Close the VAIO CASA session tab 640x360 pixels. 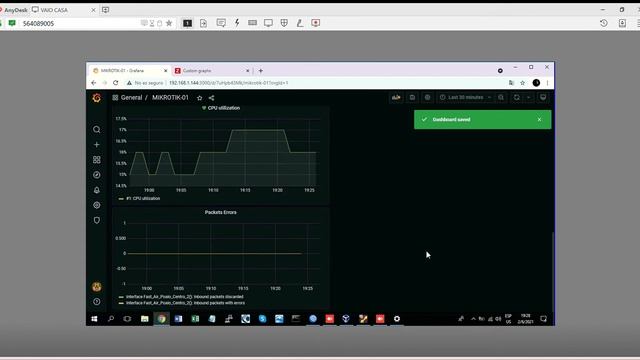[x=93, y=10]
